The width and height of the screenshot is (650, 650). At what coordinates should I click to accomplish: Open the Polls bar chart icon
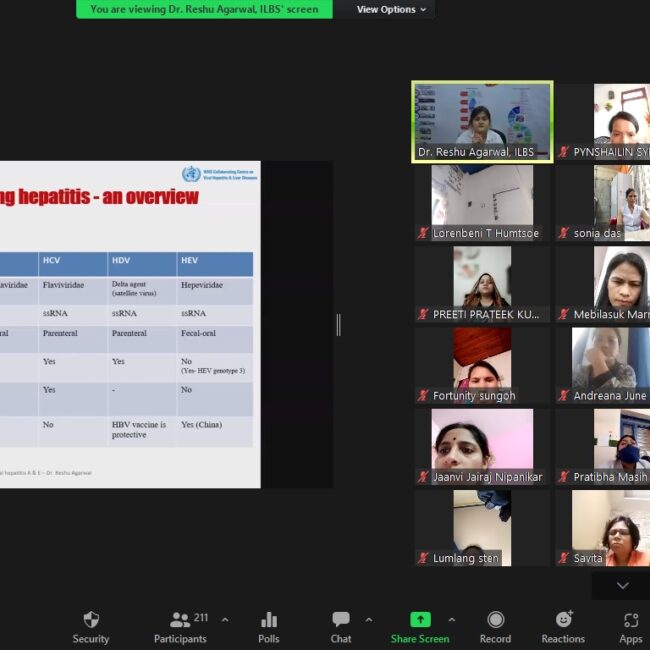[268, 627]
